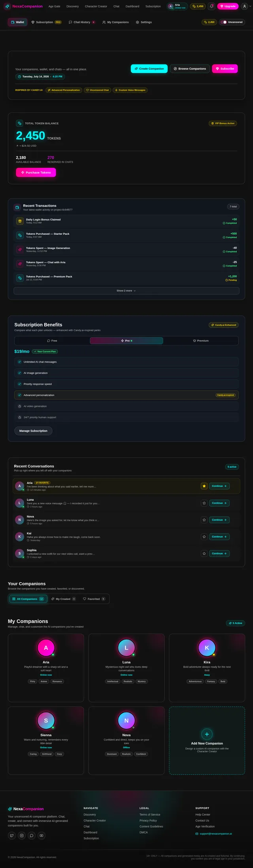Open the My Companions tab

(115, 22)
